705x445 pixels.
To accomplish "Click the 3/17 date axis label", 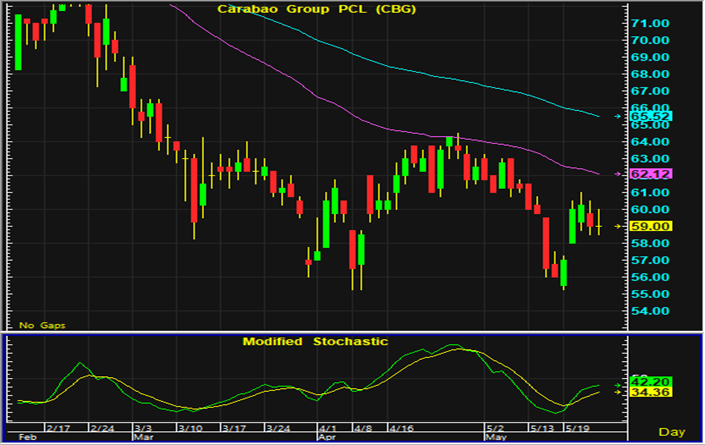I will tap(234, 428).
